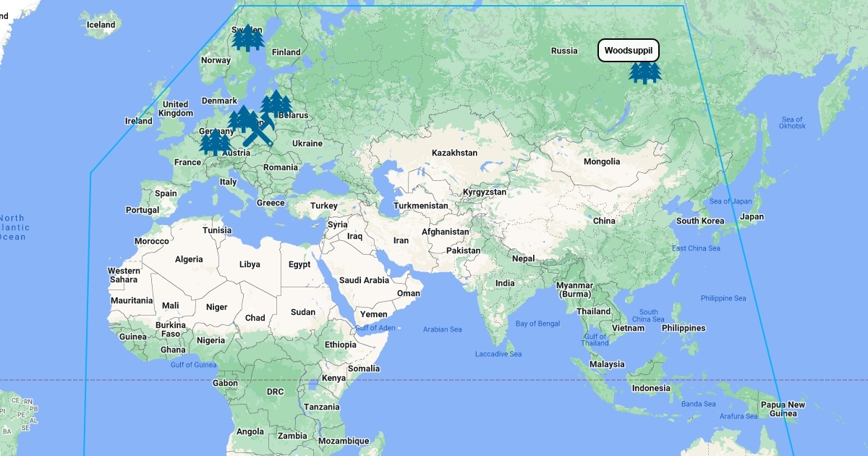The image size is (868, 456).
Task: Click the Arabian Sea label
Action: [442, 329]
